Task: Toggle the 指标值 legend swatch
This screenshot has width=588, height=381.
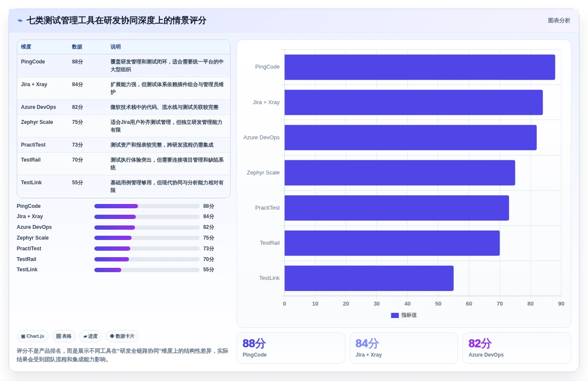Action: tap(395, 315)
